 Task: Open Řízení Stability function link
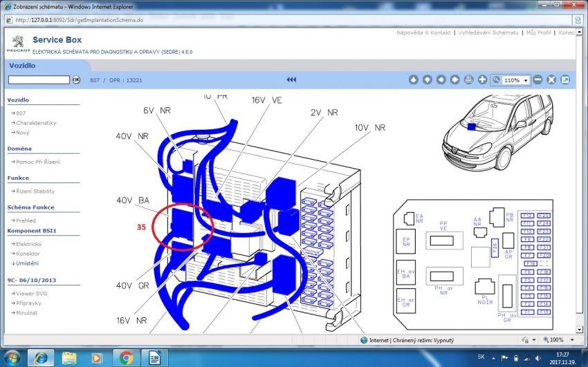click(35, 191)
